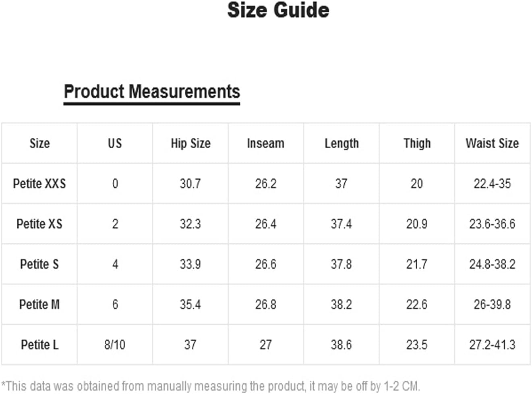Select the Length column header
This screenshot has width=532, height=394.
click(342, 143)
